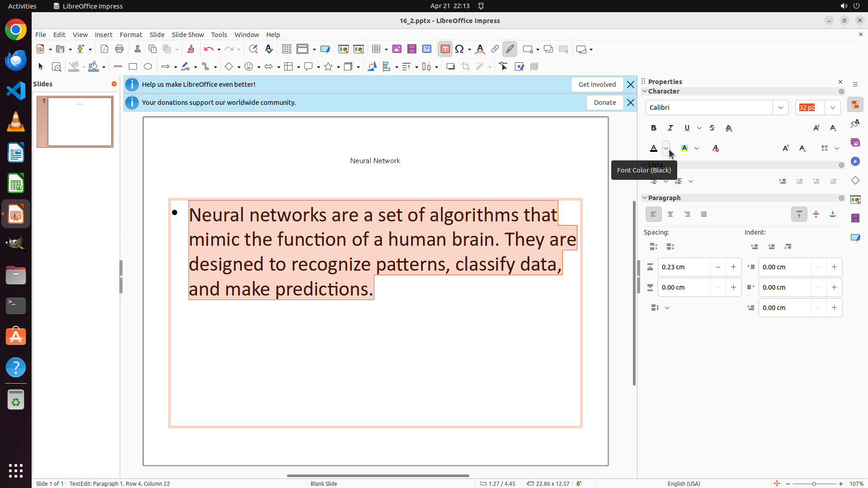Collapse the Paragraph section

point(645,198)
